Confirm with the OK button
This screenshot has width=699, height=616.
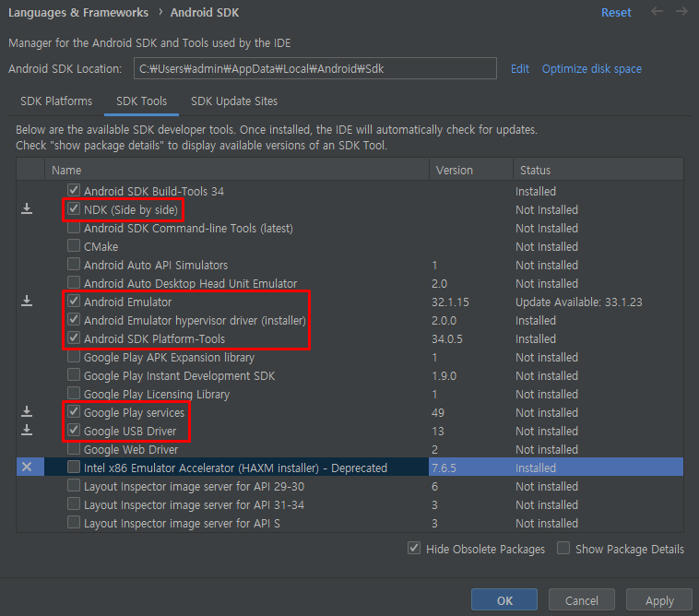(504, 600)
